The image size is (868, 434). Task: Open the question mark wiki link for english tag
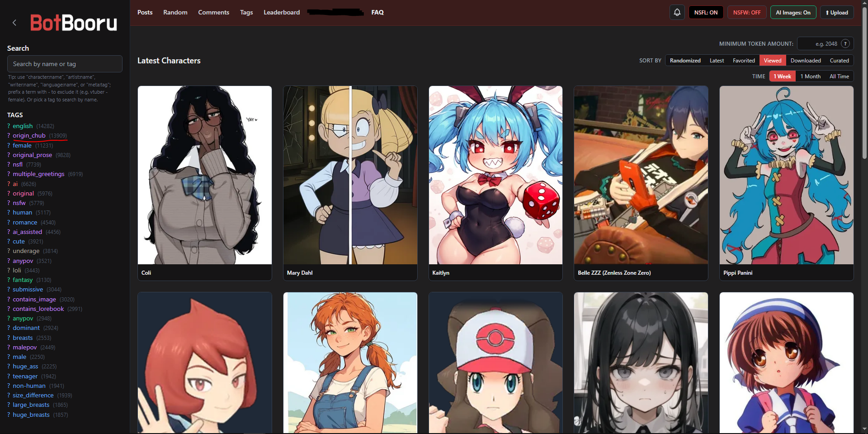9,126
